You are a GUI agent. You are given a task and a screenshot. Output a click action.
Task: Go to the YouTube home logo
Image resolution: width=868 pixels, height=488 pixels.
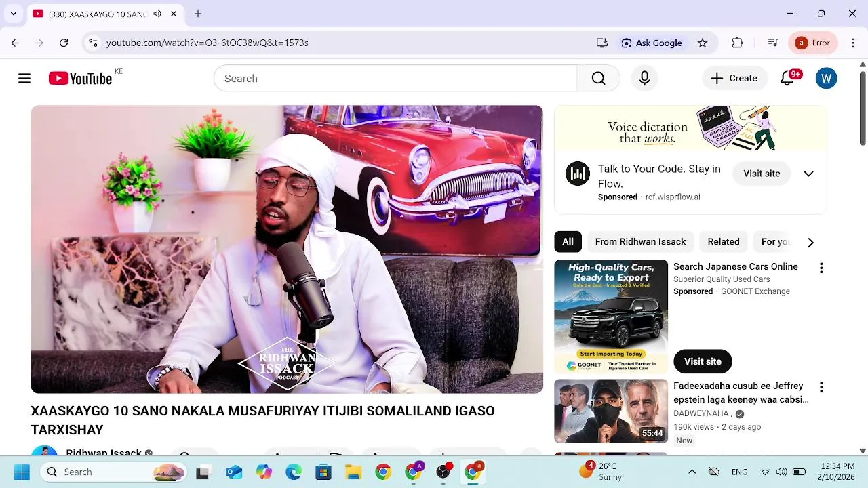point(80,79)
